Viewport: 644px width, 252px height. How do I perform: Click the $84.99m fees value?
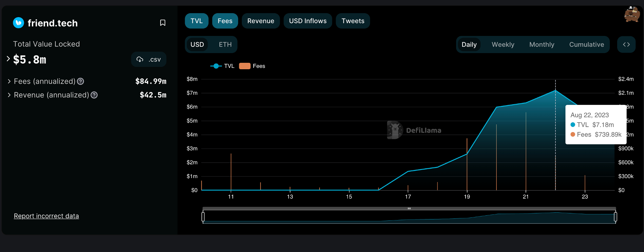(x=151, y=81)
